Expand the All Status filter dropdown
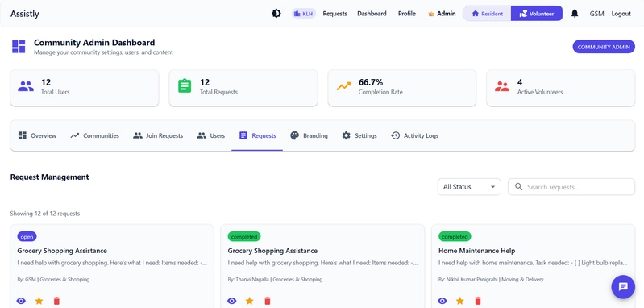Viewport: 644px width, 308px height. [x=469, y=187]
